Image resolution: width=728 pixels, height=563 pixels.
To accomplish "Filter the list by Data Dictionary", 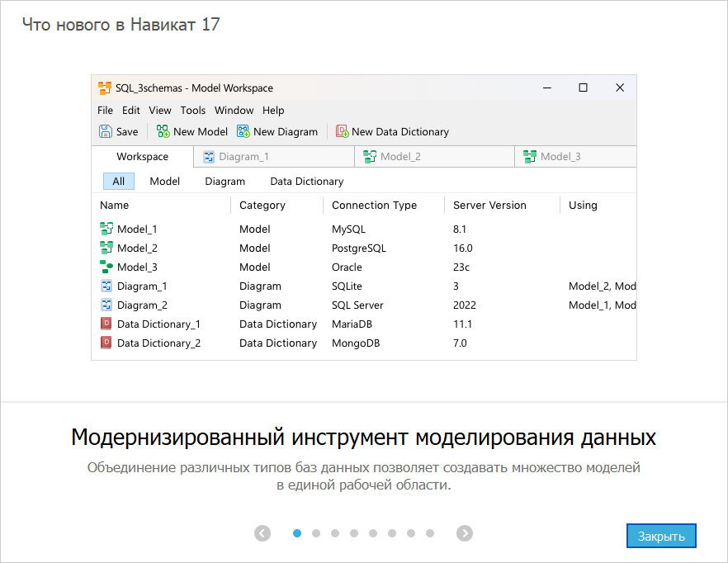I will pyautogui.click(x=306, y=181).
